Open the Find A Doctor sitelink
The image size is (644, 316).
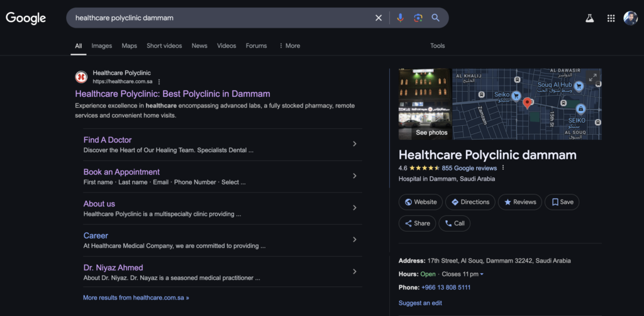[x=108, y=140]
